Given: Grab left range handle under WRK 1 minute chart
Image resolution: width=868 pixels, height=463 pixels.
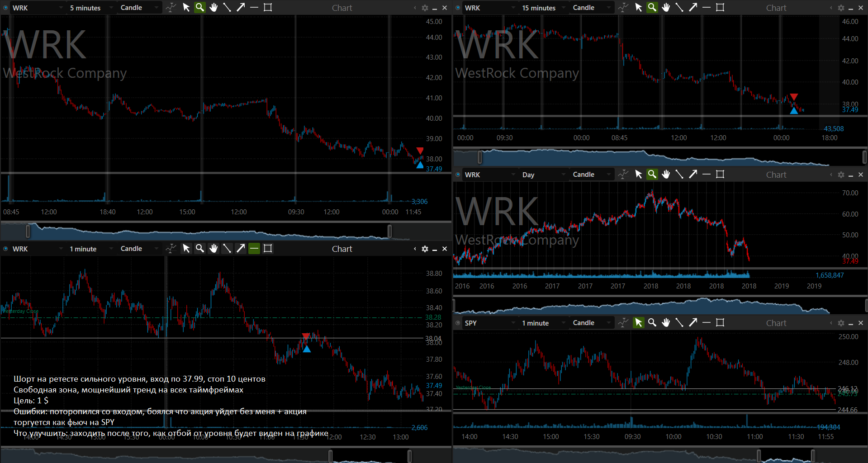Looking at the screenshot, I should pos(331,456).
